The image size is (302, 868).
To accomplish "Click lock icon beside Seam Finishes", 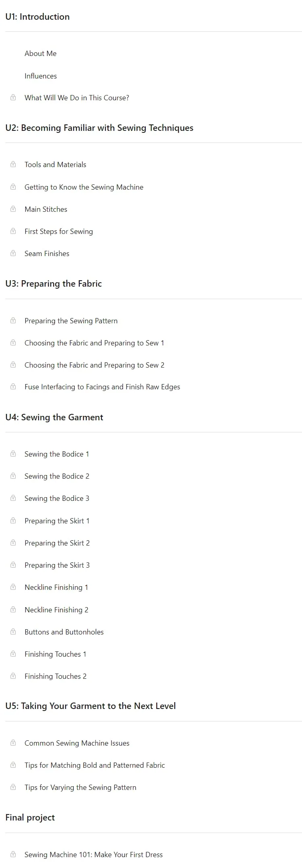I will tap(13, 253).
